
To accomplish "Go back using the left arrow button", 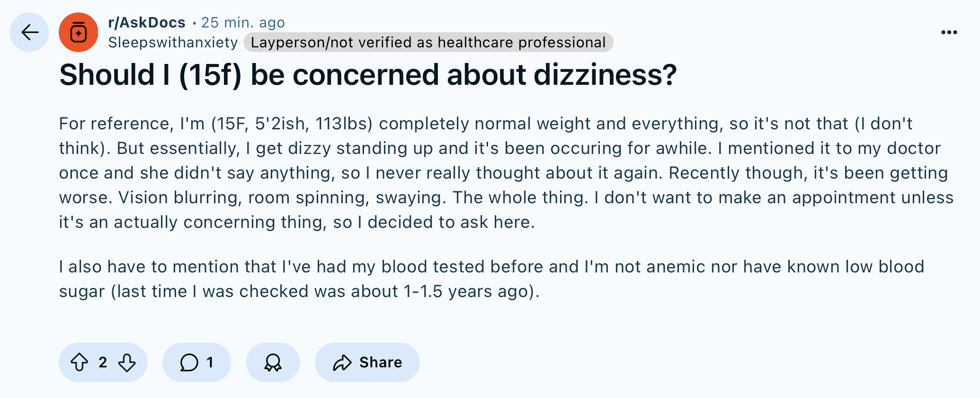I will tap(29, 32).
